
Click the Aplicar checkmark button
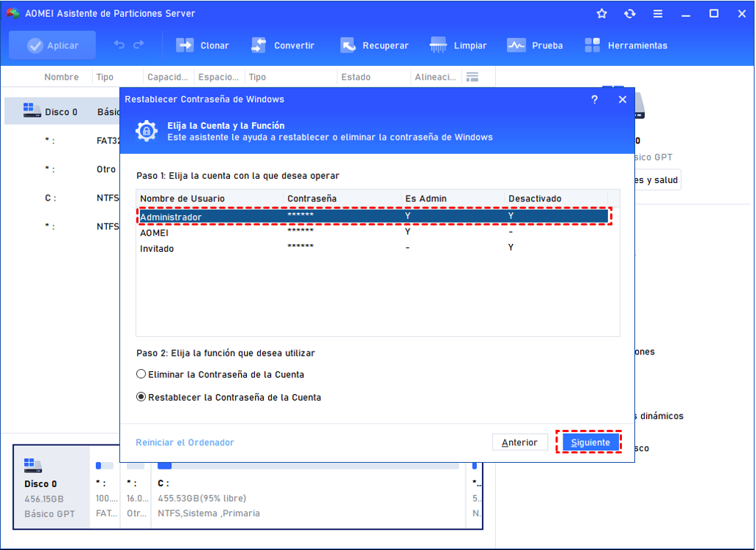coord(53,45)
